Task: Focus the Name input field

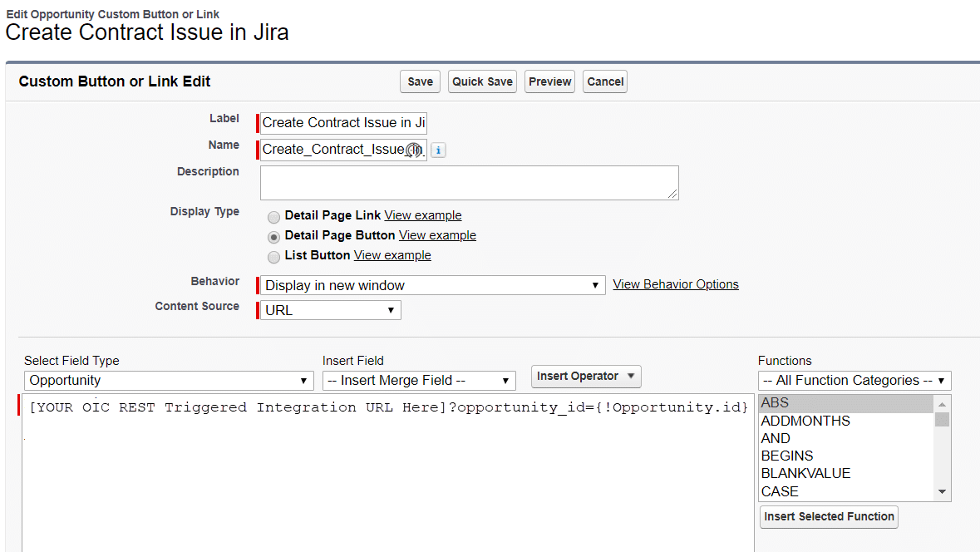Action: click(343, 150)
